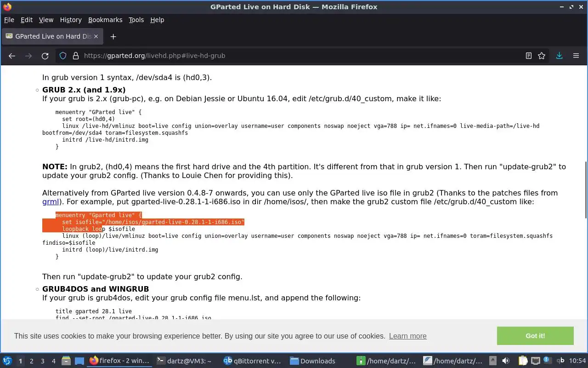Image resolution: width=588 pixels, height=368 pixels.
Task: Click the wired network tray icon
Action: click(x=535, y=361)
